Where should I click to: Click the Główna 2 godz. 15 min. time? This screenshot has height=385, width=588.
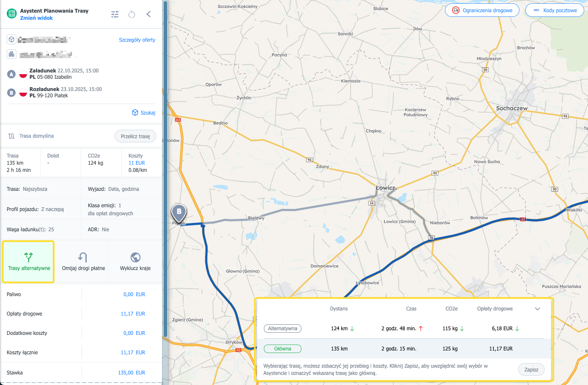399,349
